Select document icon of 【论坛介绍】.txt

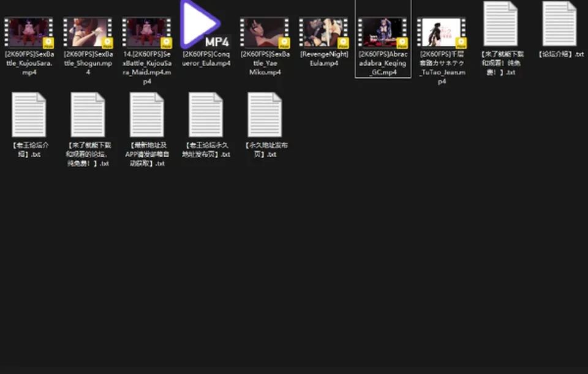click(559, 24)
